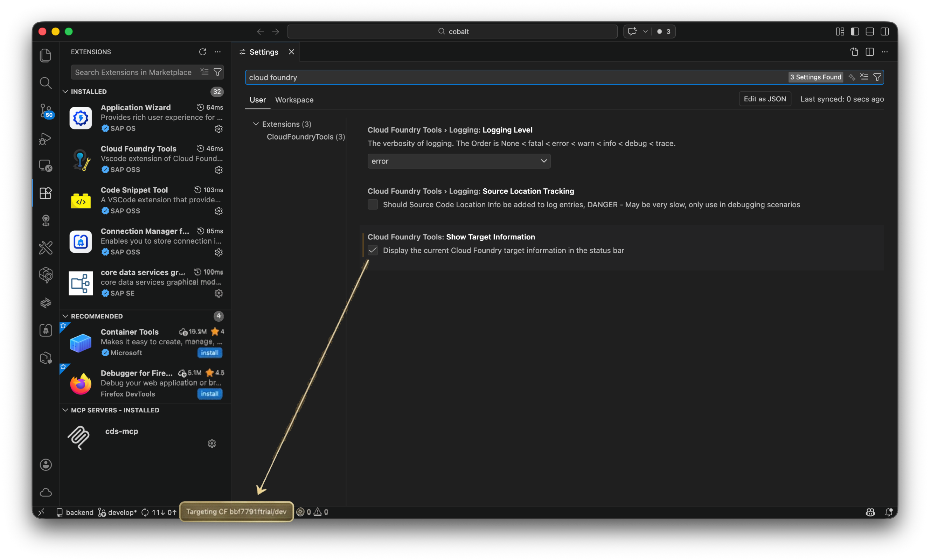The height and width of the screenshot is (560, 930).
Task: Switch to the Workspace settings tab
Action: point(294,100)
